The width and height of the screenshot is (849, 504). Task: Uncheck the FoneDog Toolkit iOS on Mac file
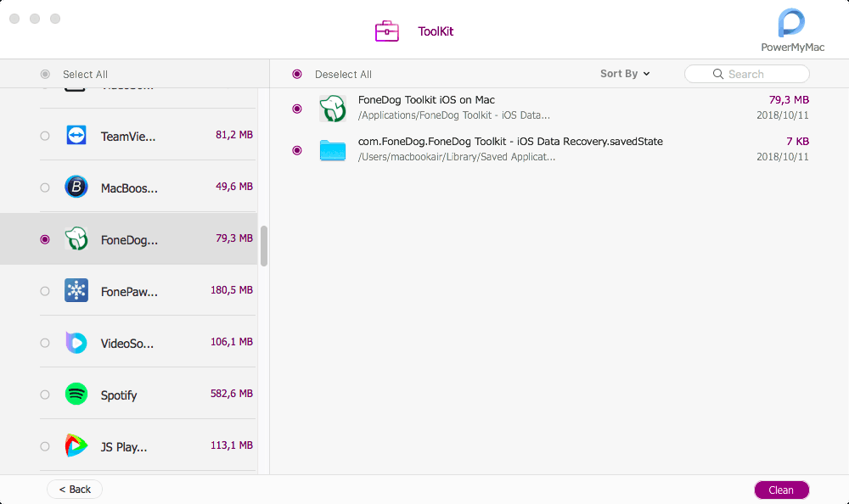click(297, 109)
